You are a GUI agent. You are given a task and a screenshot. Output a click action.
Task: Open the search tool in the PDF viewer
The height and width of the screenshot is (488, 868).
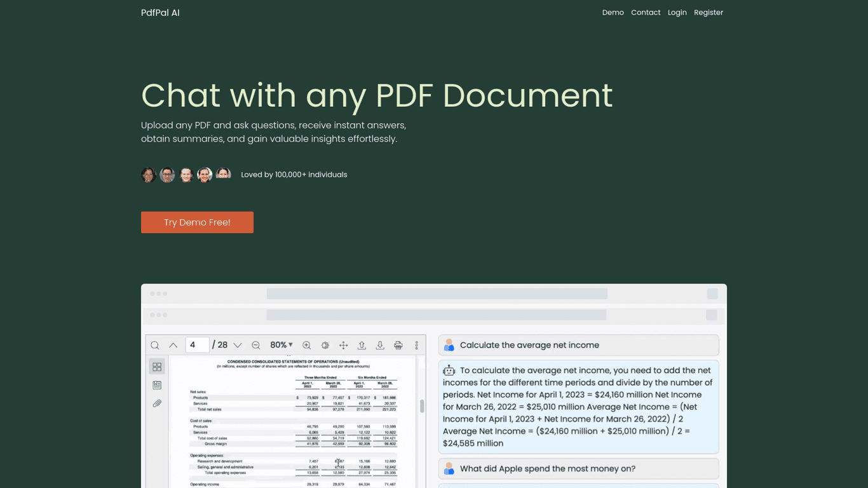155,345
